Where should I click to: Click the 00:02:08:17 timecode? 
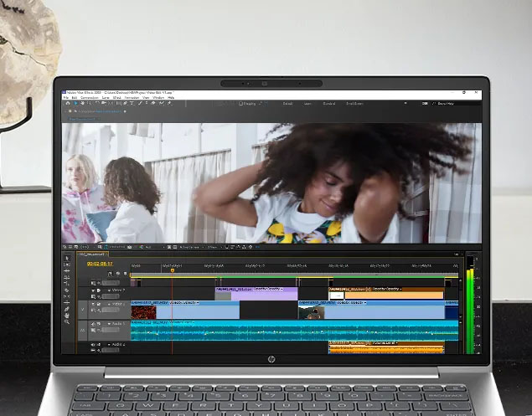100,264
